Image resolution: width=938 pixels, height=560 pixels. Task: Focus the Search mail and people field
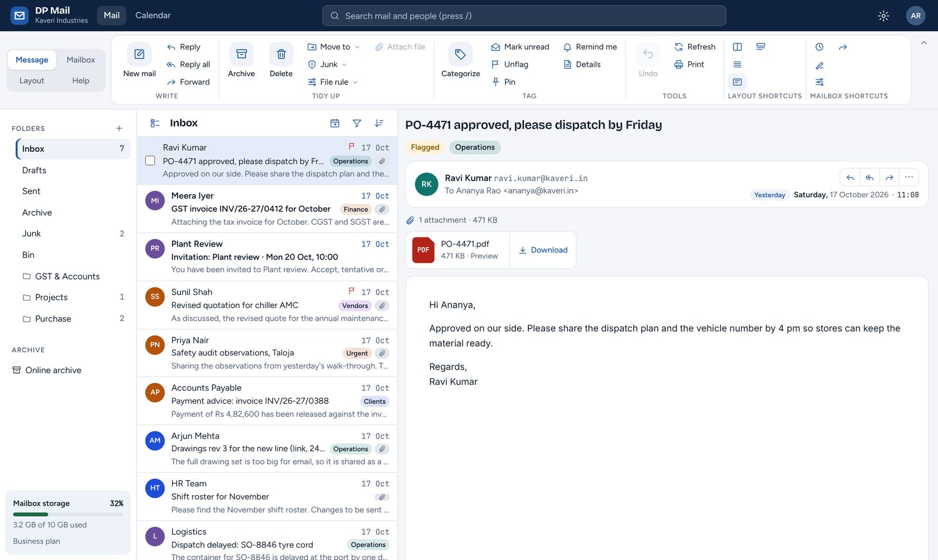pos(524,16)
